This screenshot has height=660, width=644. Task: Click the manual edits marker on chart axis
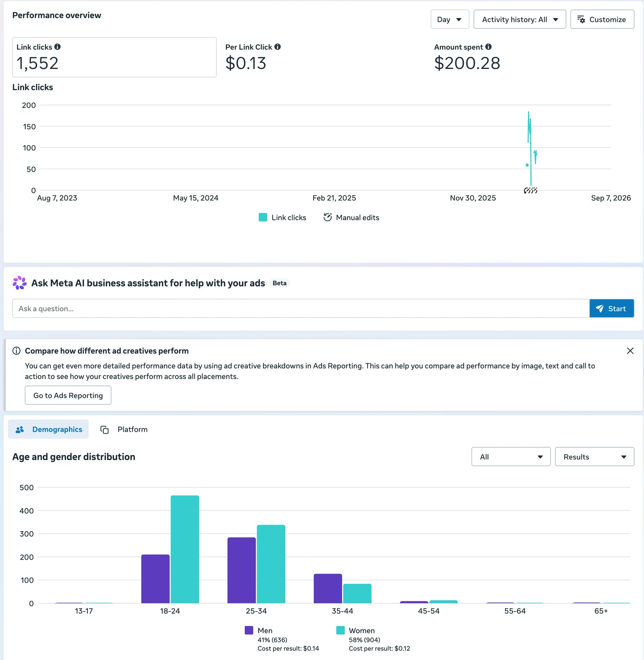coord(530,190)
